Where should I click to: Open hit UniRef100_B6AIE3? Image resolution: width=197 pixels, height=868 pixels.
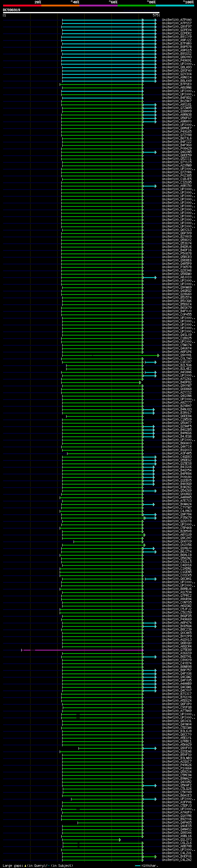[177, 795]
